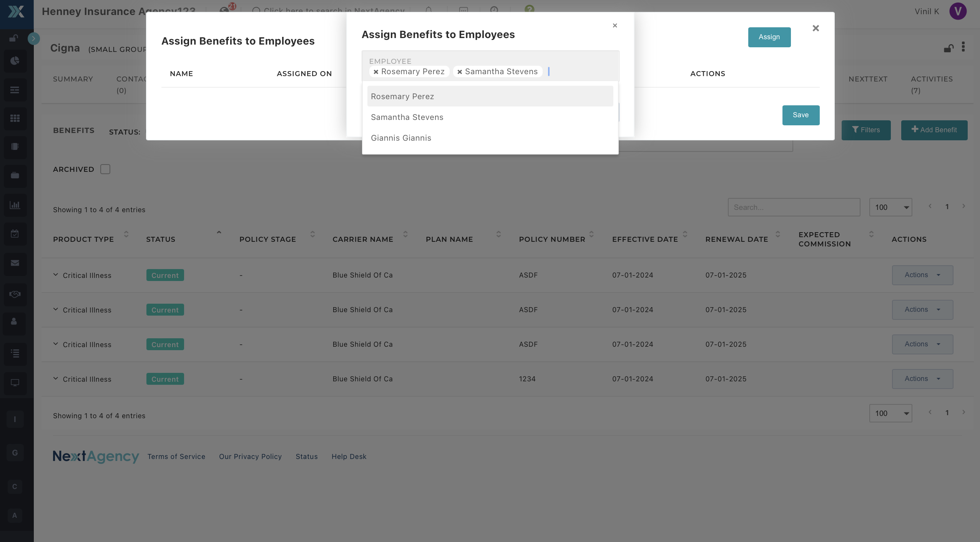980x542 pixels.
Task: Open the calendar check sidebar icon
Action: pyautogui.click(x=15, y=234)
